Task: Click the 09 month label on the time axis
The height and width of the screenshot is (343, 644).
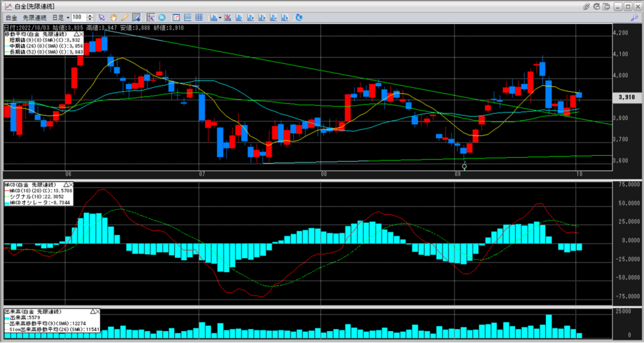Action: tap(457, 174)
